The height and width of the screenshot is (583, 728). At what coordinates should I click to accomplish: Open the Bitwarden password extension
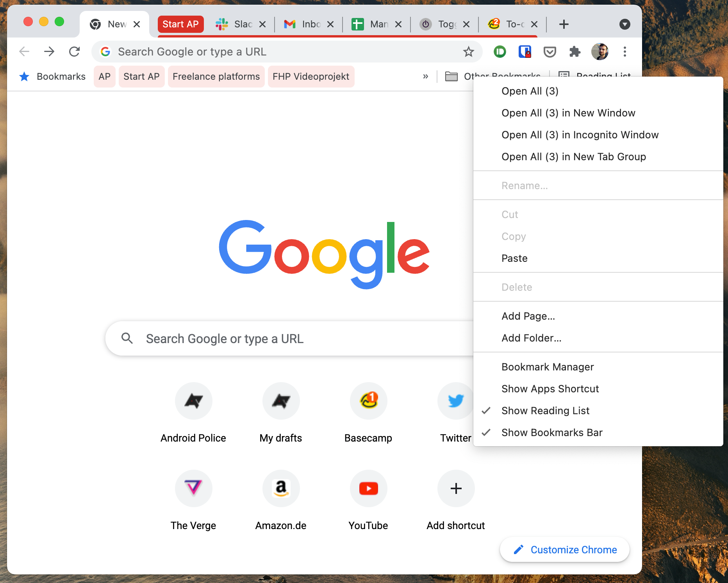(525, 51)
